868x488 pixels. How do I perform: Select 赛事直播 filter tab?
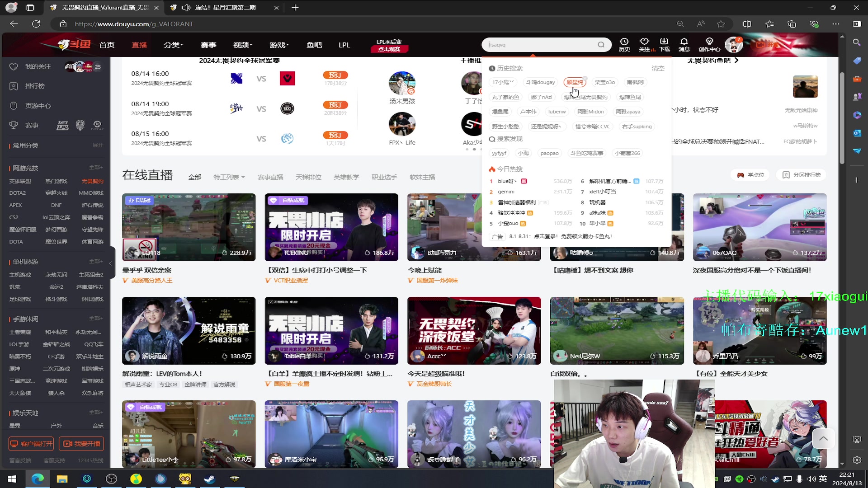point(270,177)
